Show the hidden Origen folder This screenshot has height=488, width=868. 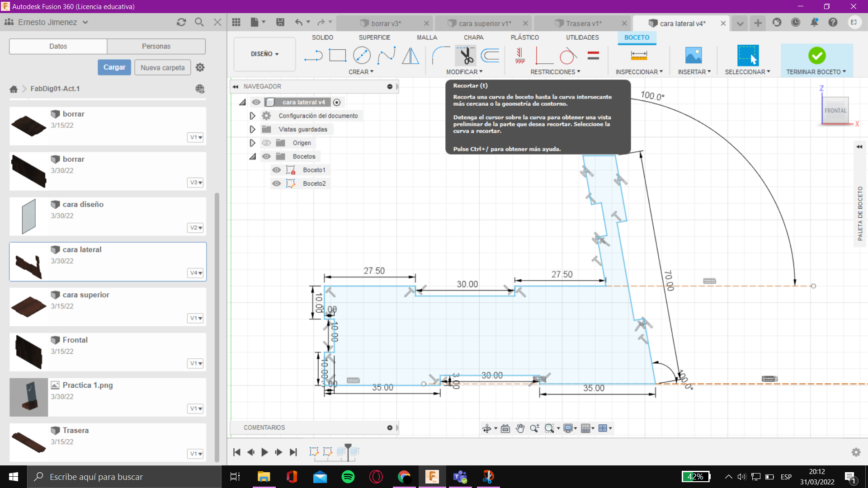tap(266, 143)
